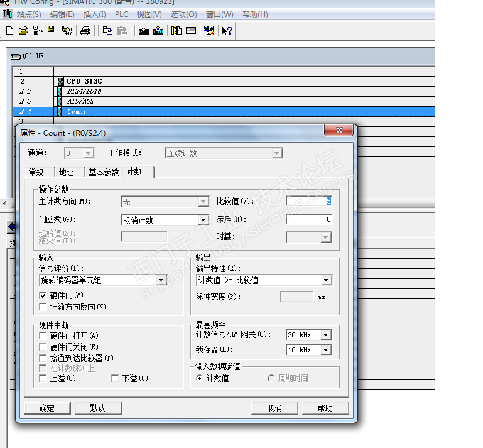This screenshot has height=448, width=483.
Task: Toggle the 硬件门(W) checkbox
Action: pyautogui.click(x=43, y=295)
